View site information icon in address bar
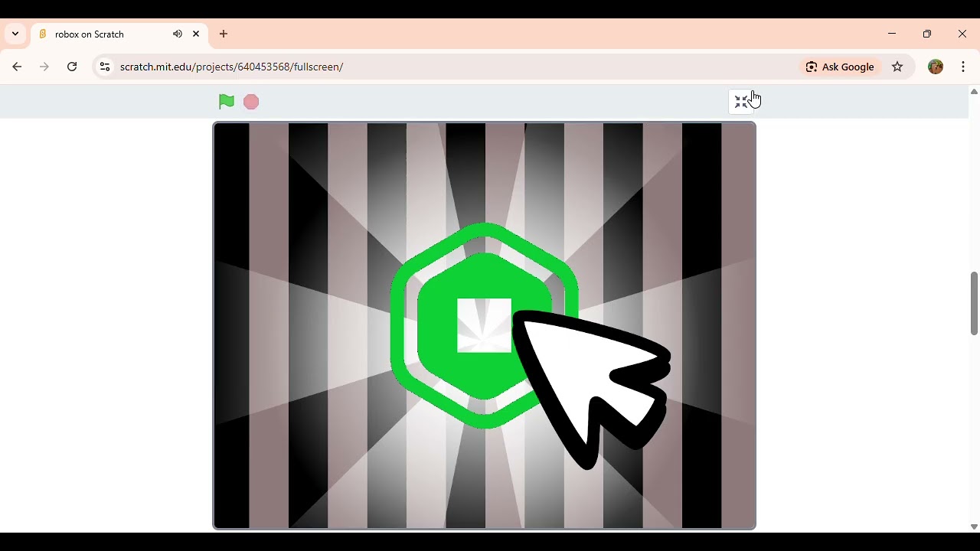 pos(105,67)
